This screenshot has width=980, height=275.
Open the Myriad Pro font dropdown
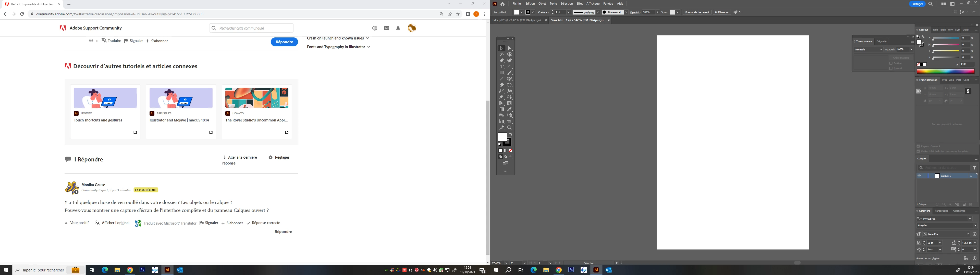[970, 219]
